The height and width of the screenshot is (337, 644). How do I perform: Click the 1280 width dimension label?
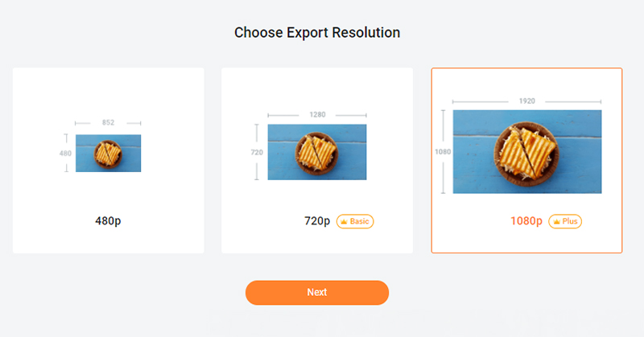317,115
